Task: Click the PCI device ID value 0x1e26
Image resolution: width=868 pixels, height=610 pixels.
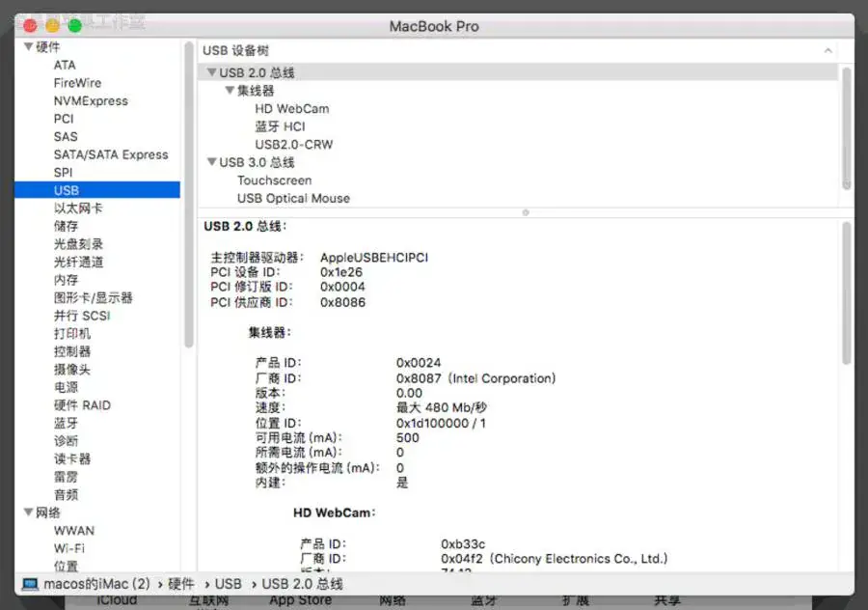Action: [341, 272]
